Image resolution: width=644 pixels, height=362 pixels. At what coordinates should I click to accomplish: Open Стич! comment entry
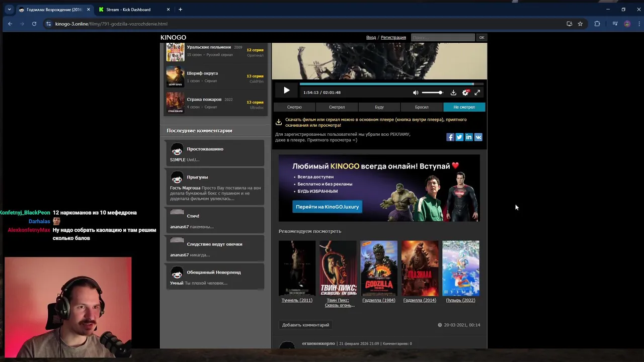tap(215, 220)
